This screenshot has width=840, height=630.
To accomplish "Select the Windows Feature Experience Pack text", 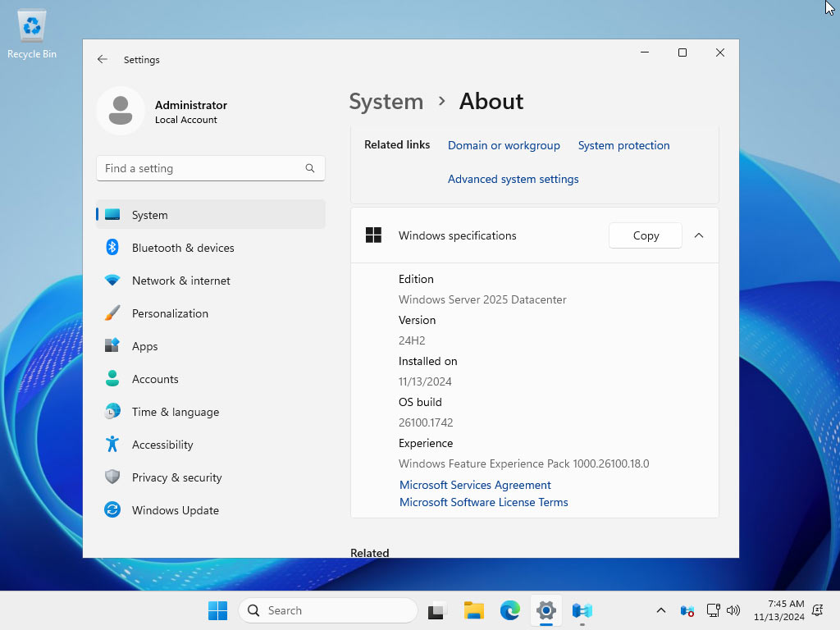I will click(x=524, y=463).
